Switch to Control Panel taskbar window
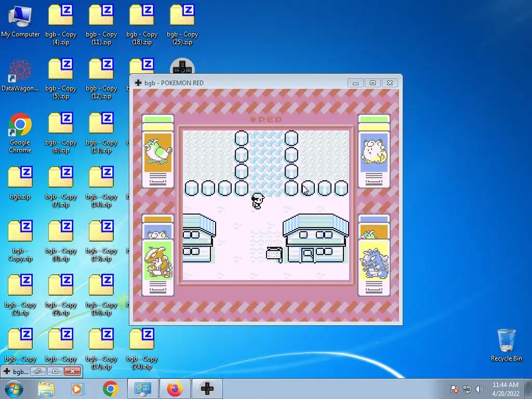 (x=142, y=389)
